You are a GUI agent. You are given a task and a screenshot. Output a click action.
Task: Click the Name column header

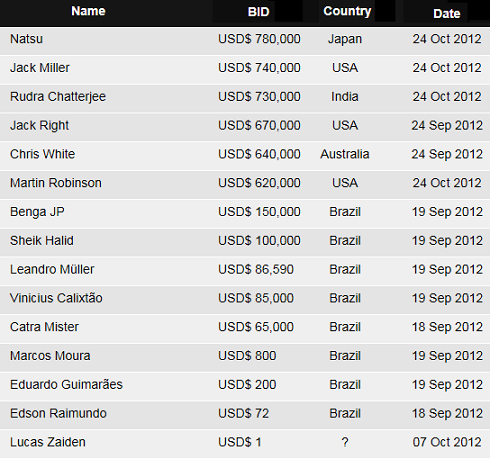88,11
